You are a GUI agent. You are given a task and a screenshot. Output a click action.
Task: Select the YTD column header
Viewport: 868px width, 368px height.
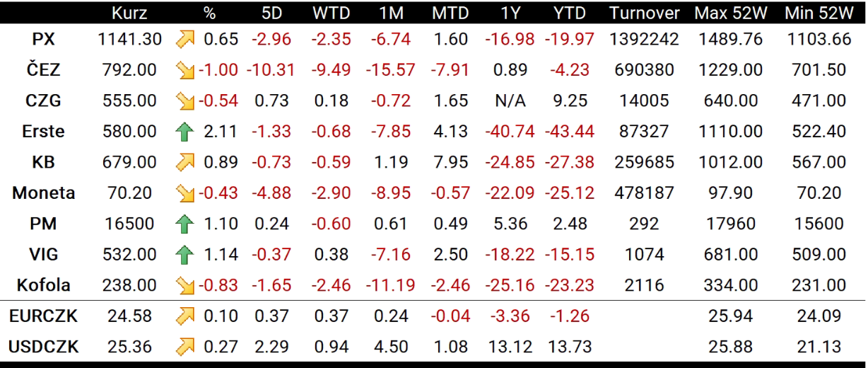pos(570,13)
